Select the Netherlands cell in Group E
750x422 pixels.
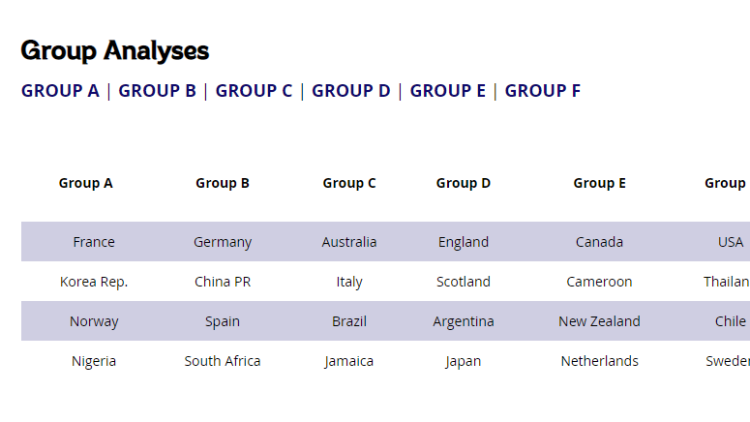tap(599, 361)
